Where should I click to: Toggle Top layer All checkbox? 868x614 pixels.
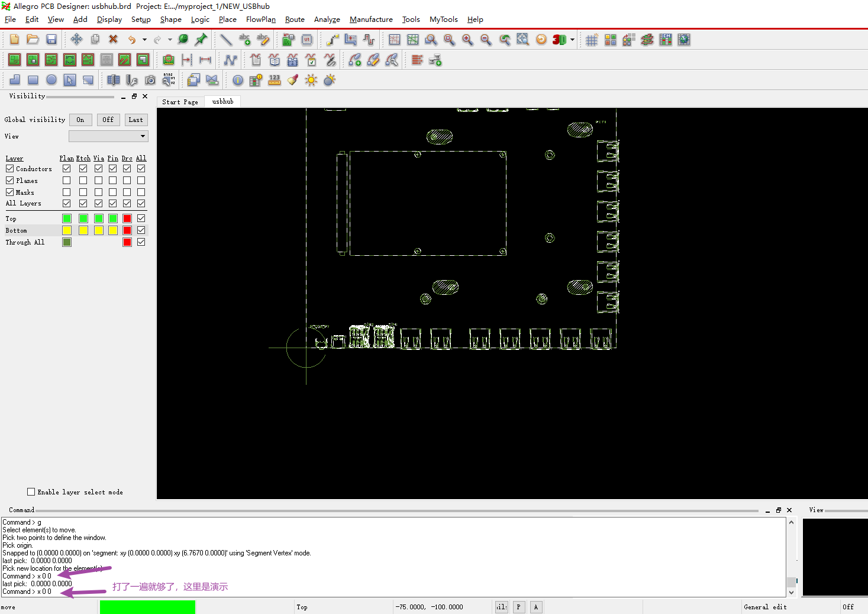(x=141, y=218)
